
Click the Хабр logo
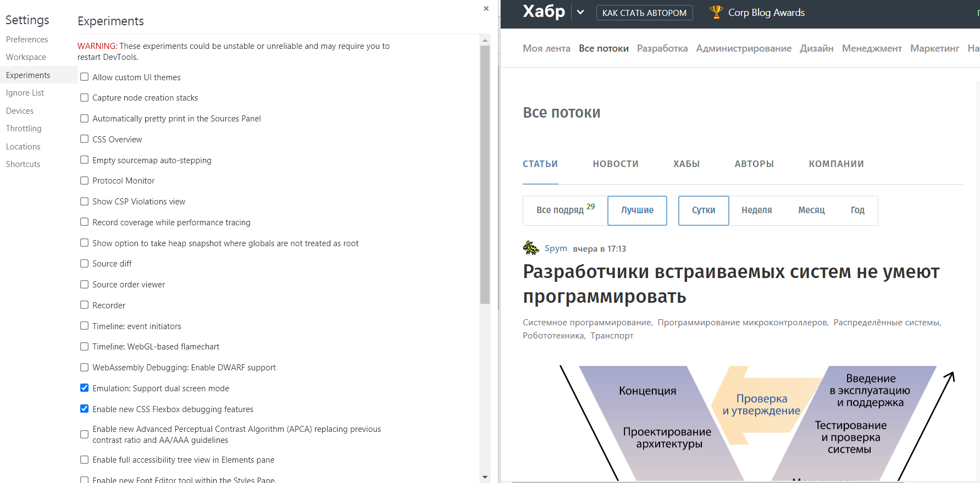pyautogui.click(x=544, y=12)
